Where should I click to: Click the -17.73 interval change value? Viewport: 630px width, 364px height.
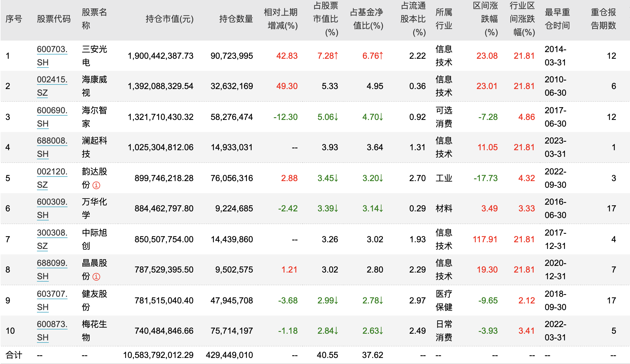click(486, 178)
